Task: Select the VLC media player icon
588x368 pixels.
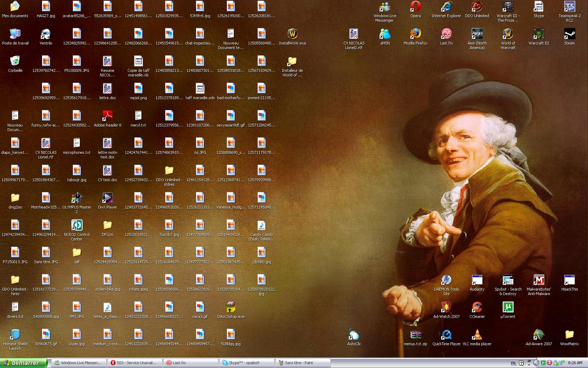Action: (x=477, y=338)
